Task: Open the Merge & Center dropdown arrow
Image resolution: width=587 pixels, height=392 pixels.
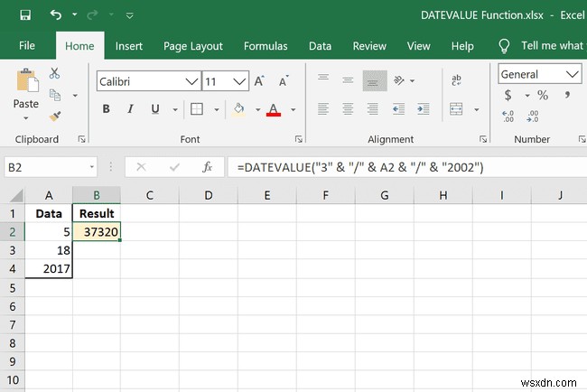Action: coord(477,109)
